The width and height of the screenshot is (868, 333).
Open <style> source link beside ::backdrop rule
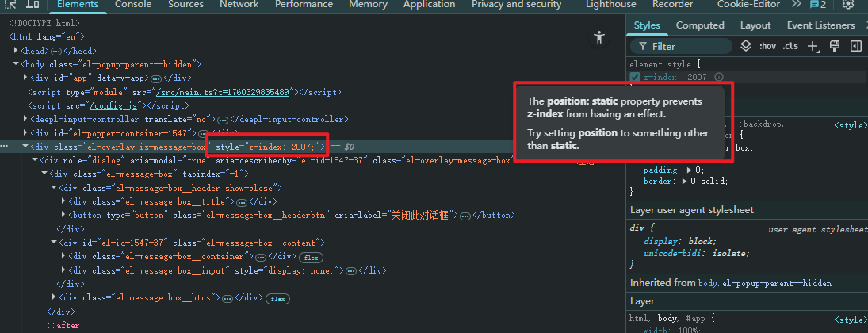(849, 126)
